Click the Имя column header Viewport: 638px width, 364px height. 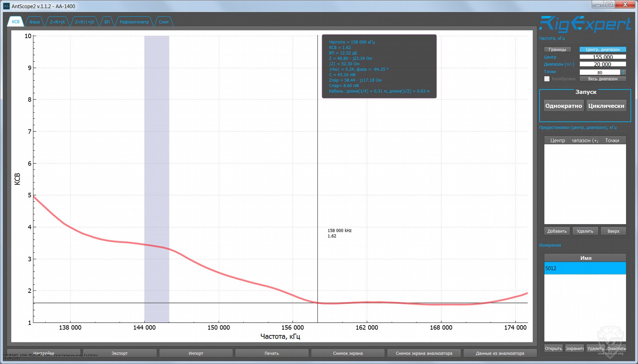[585, 258]
